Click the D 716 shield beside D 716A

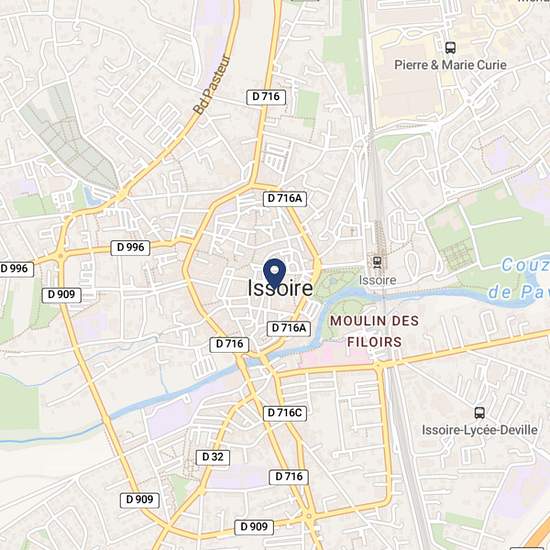tap(229, 344)
